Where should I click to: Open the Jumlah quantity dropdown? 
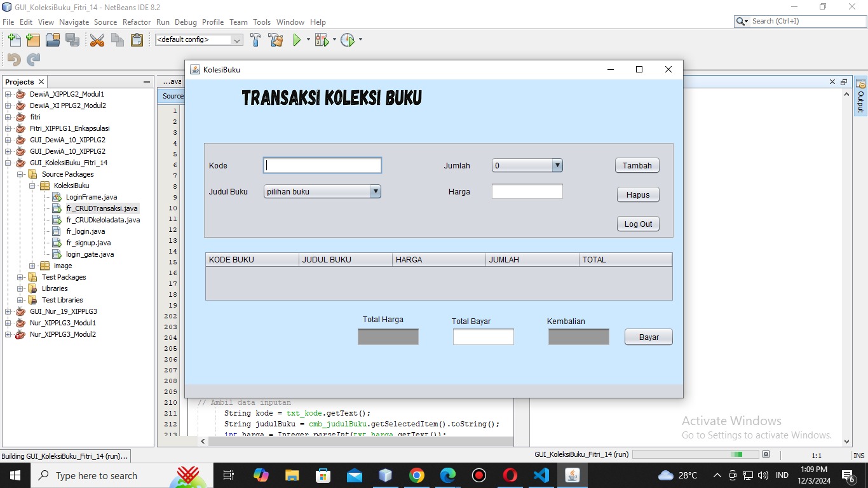coord(557,165)
